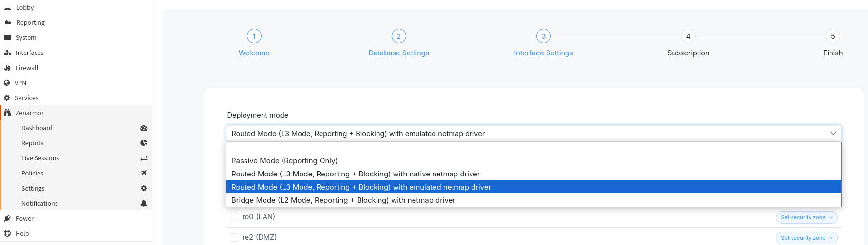The height and width of the screenshot is (245, 868).
Task: Return to Welcome wizard step
Action: pos(254,36)
